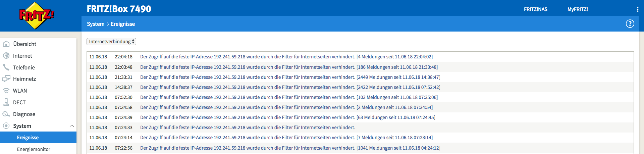This screenshot has width=644, height=154.
Task: Open the MyFRITZ! link
Action: [578, 9]
